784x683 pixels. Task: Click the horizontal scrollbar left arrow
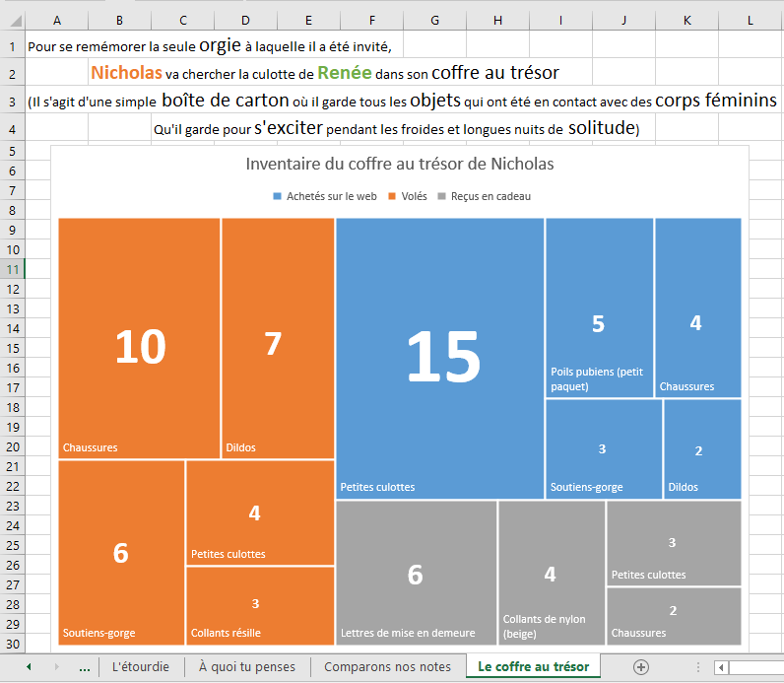pyautogui.click(x=722, y=667)
